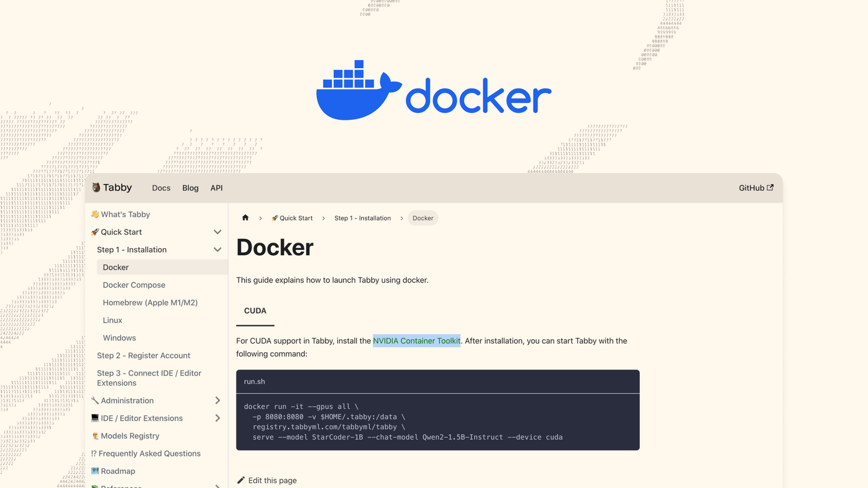Viewport: 868px width, 488px height.
Task: Click the pencil icon for Edit this page
Action: click(x=242, y=480)
